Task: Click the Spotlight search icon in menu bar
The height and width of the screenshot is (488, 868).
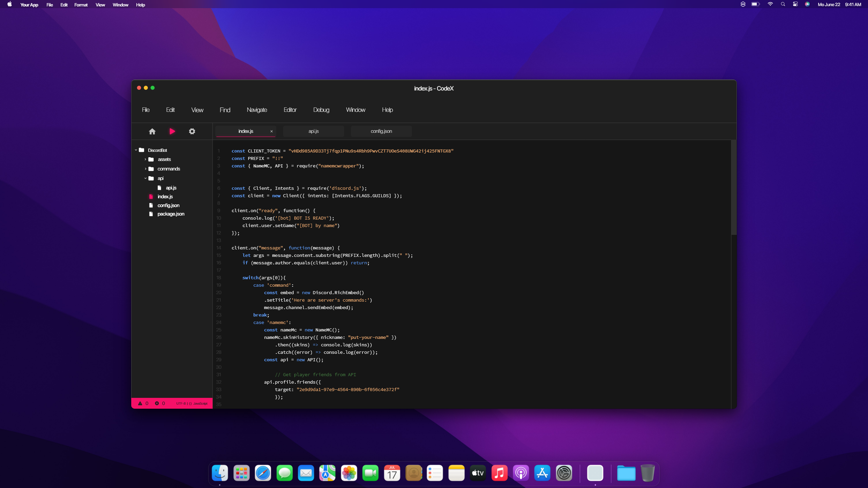Action: point(783,4)
